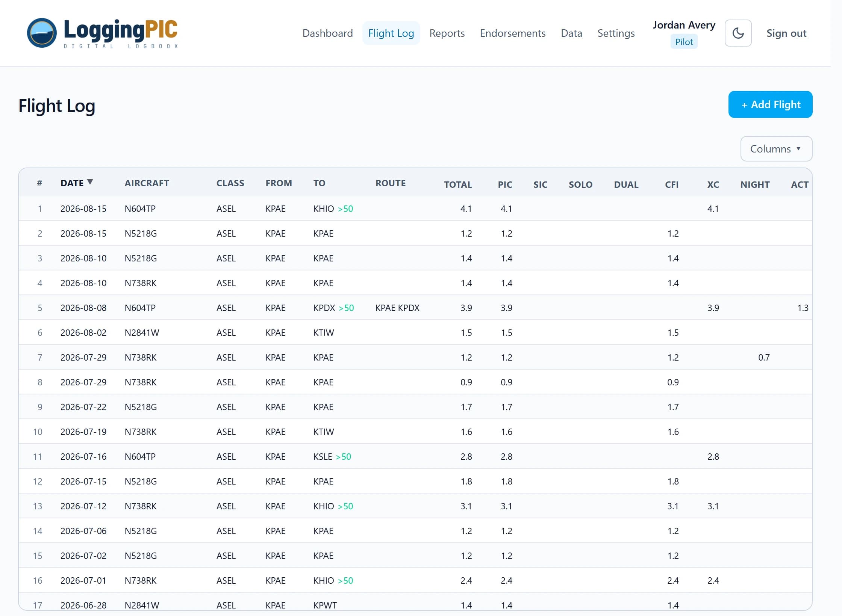Click date 2026-07-01 in row 16
This screenshot has width=842, height=616.
[x=83, y=580]
